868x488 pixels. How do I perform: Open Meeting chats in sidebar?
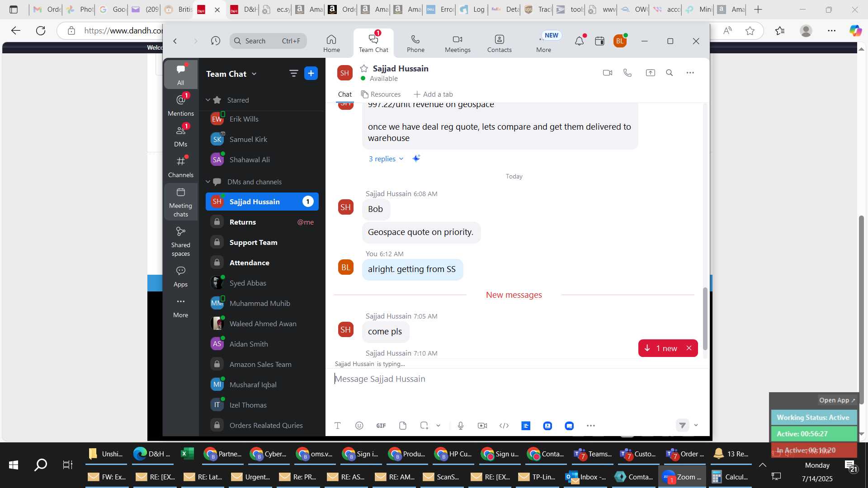coord(181,202)
